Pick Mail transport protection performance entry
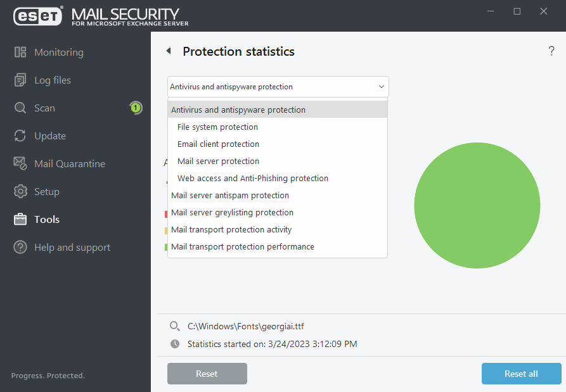Screen dimensions: 566x392 tap(243, 247)
